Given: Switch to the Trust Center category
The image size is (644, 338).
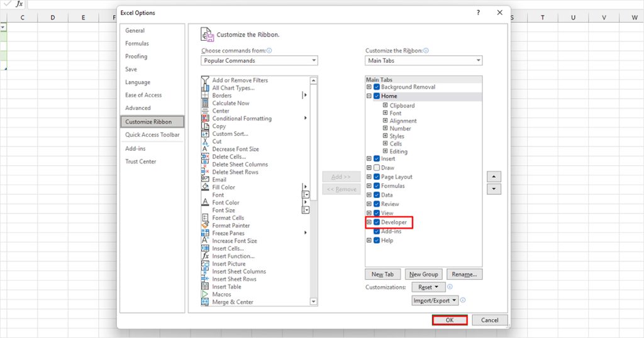Looking at the screenshot, I should pyautogui.click(x=141, y=161).
